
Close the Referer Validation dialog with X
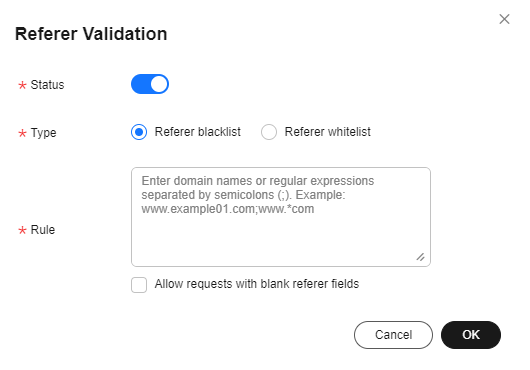[504, 19]
